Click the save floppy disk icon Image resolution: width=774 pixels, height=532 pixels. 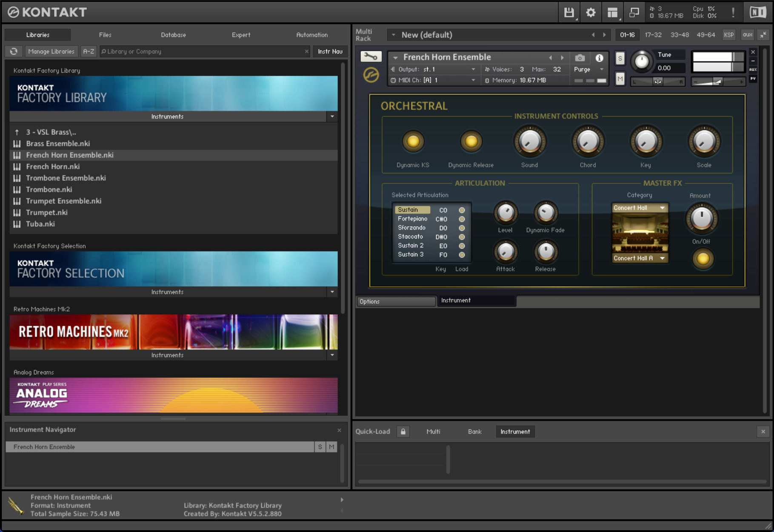(568, 12)
